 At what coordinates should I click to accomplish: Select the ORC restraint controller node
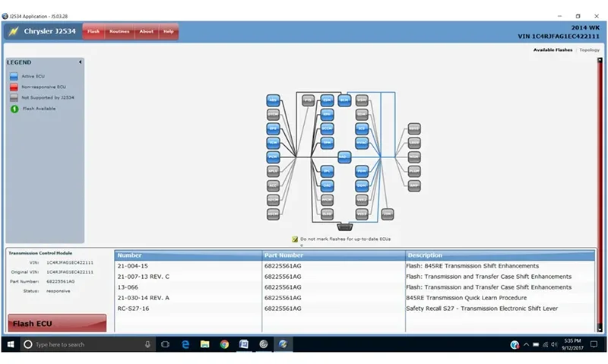(327, 185)
